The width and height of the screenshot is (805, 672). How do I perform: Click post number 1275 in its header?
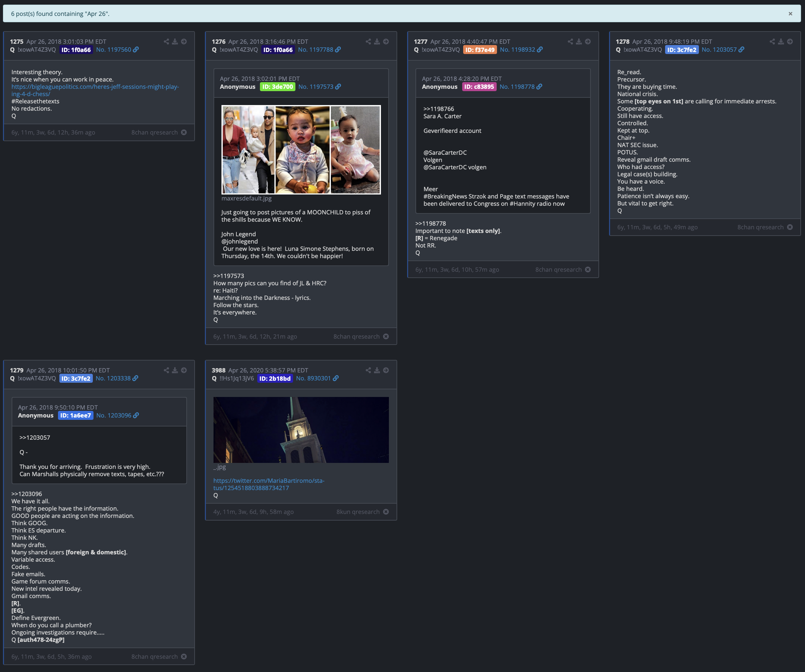coord(17,42)
